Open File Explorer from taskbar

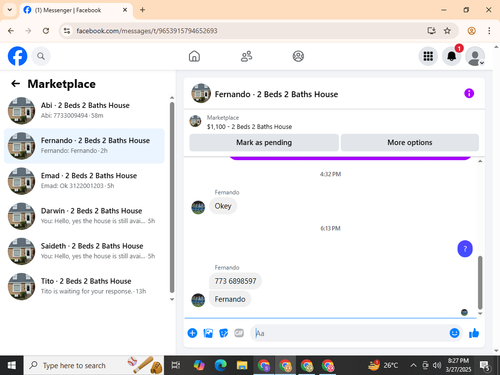[x=242, y=365]
